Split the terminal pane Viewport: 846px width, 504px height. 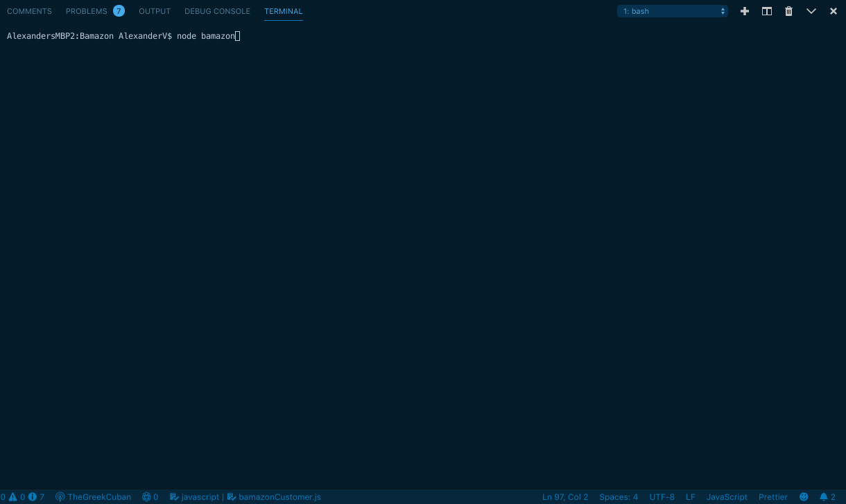[767, 11]
